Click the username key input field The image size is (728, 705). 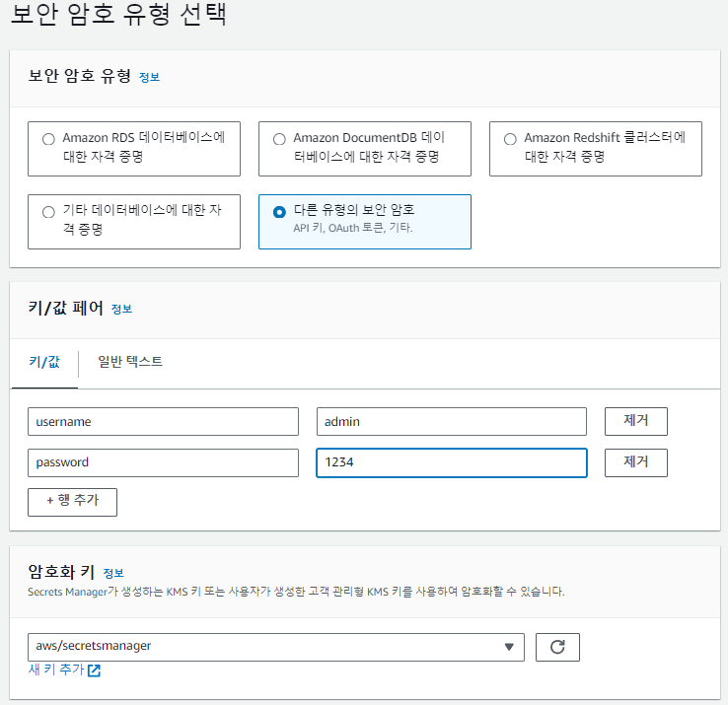tap(163, 421)
